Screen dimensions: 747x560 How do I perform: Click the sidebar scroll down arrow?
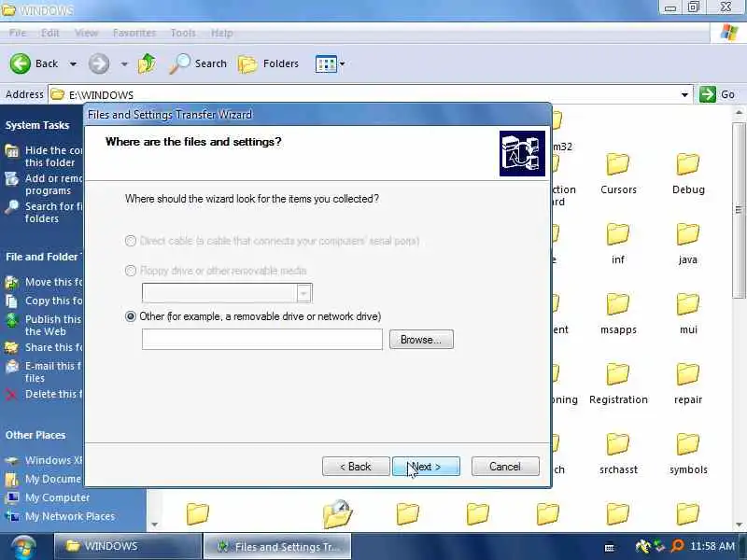[154, 525]
